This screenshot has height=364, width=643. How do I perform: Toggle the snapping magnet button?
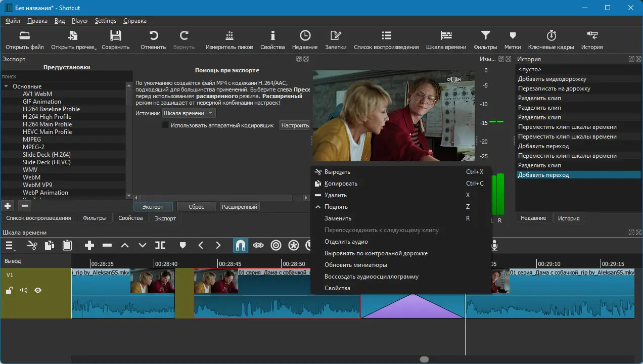[x=240, y=246]
